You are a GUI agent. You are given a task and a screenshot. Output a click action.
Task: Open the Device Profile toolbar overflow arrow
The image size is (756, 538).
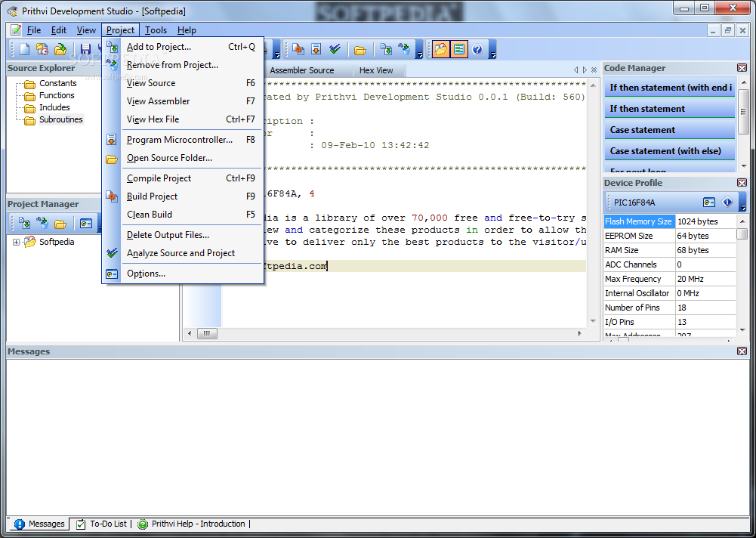[743, 203]
